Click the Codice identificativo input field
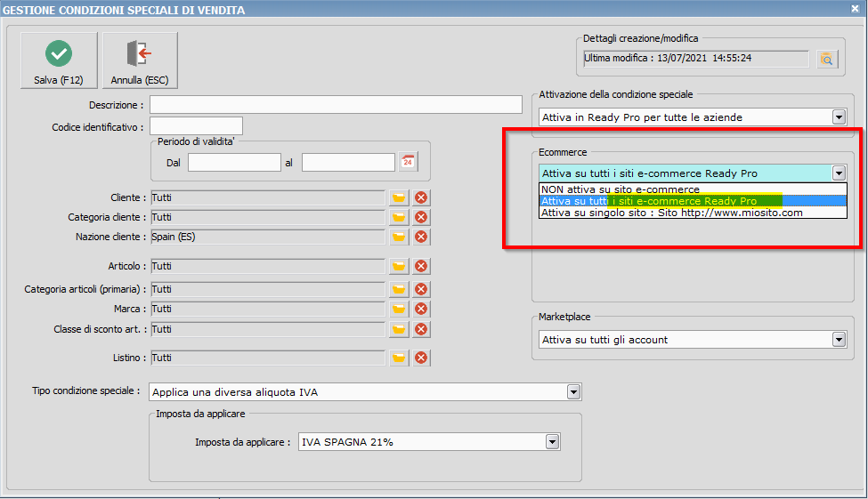 pyautogui.click(x=196, y=126)
